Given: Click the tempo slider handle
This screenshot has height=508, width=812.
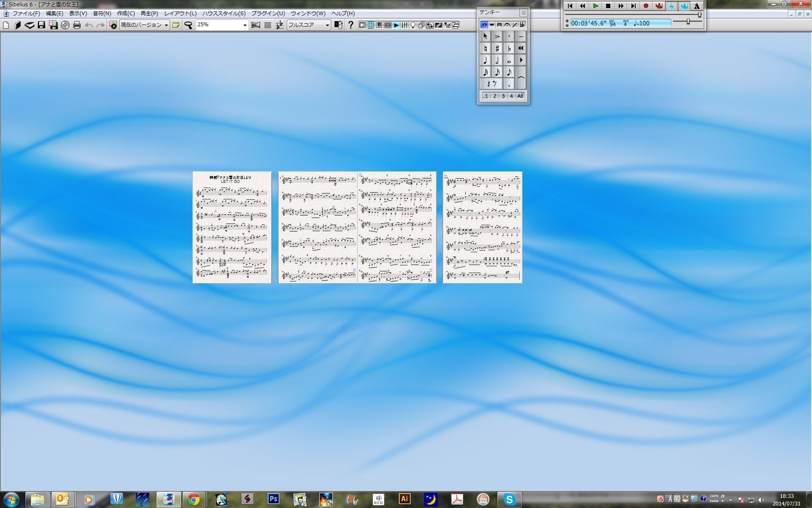Looking at the screenshot, I should tap(688, 21).
